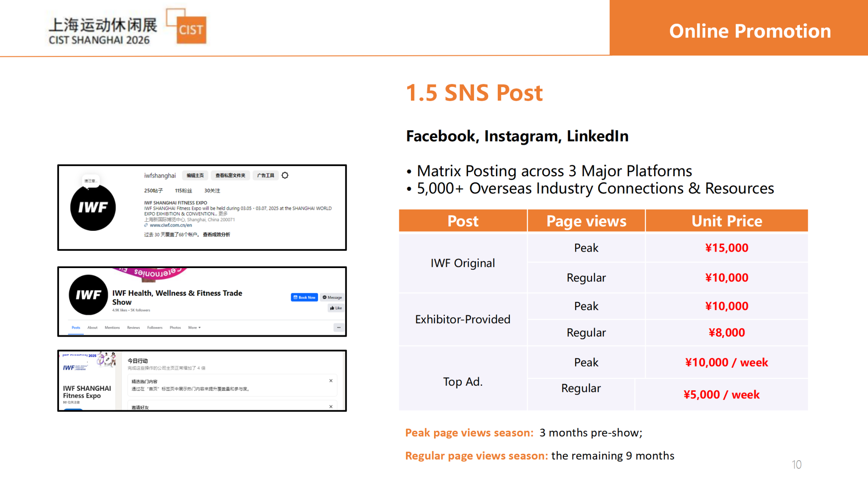Switch to the About tab

tap(92, 328)
